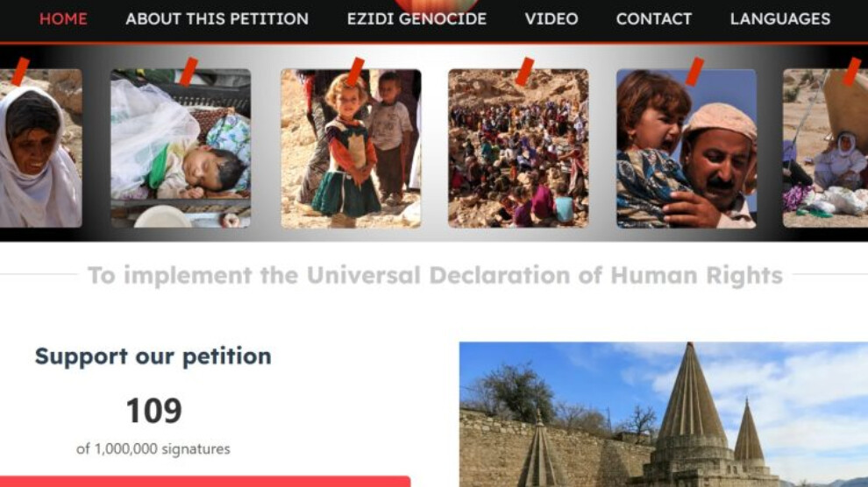Image resolution: width=868 pixels, height=487 pixels.
Task: Open photo of sleeping baby under netting
Action: (x=181, y=148)
